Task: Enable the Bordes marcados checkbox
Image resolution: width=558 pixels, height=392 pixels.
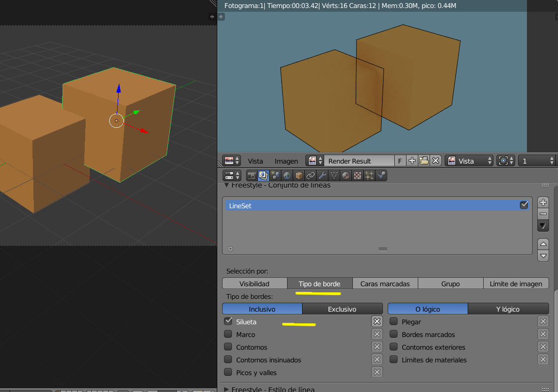Action: [394, 334]
